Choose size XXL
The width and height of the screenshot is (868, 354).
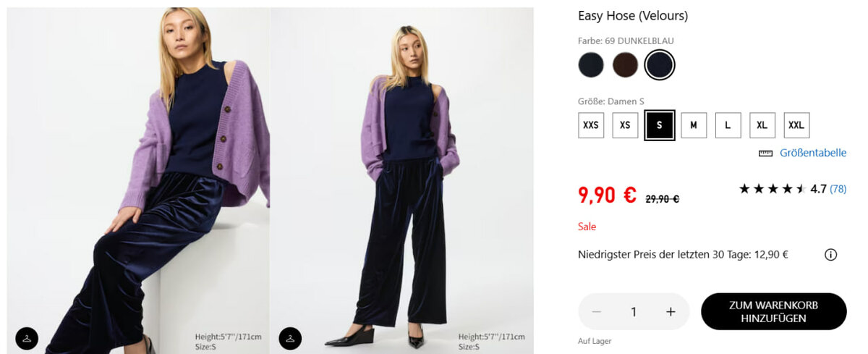[796, 125]
